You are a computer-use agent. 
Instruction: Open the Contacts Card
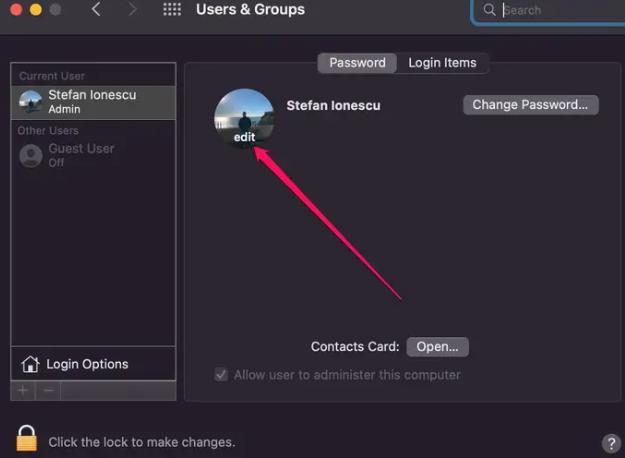[x=438, y=347]
